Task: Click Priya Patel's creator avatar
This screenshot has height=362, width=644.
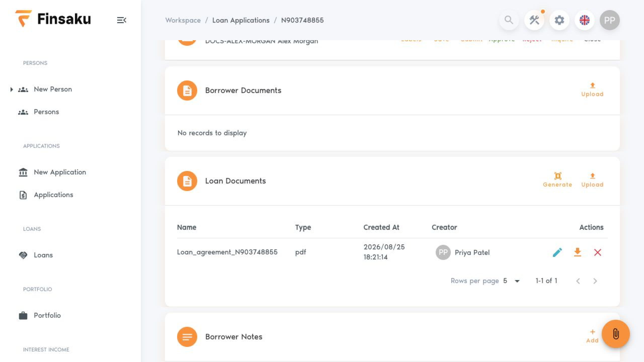Action: click(x=443, y=252)
